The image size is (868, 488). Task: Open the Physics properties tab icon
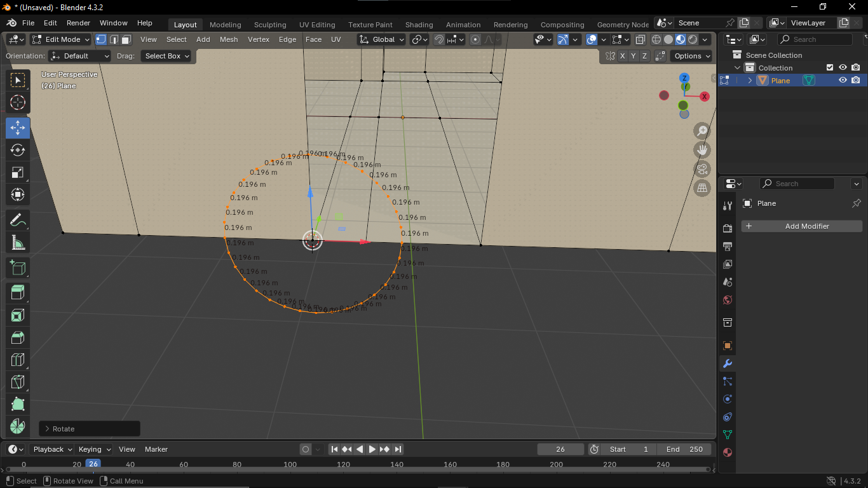point(728,399)
